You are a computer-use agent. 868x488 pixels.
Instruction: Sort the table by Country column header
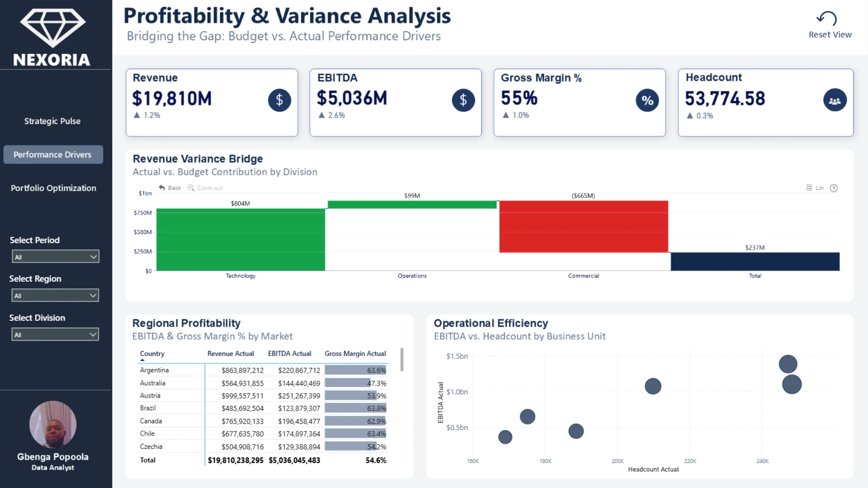pyautogui.click(x=152, y=354)
